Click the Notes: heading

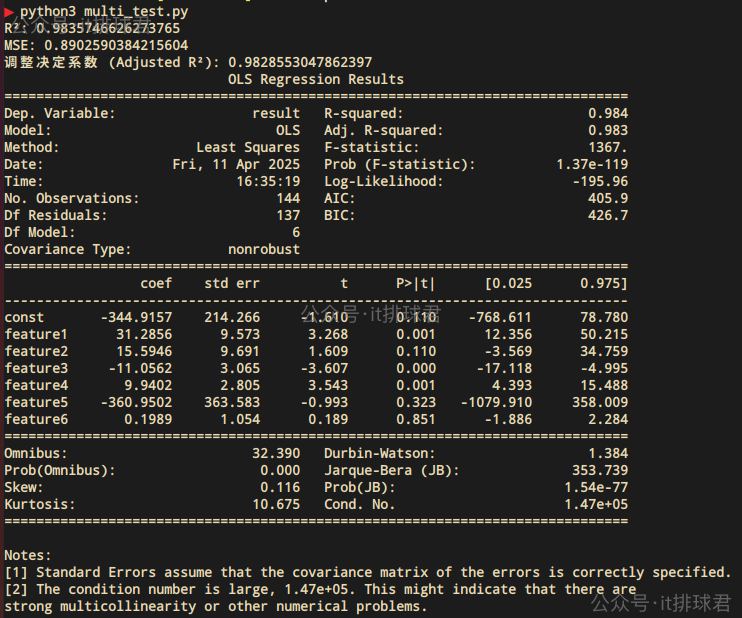click(28, 555)
